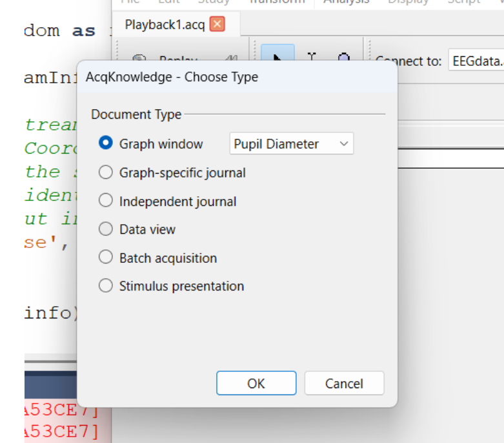Image resolution: width=504 pixels, height=443 pixels.
Task: Open the Display menu
Action: pos(408,2)
